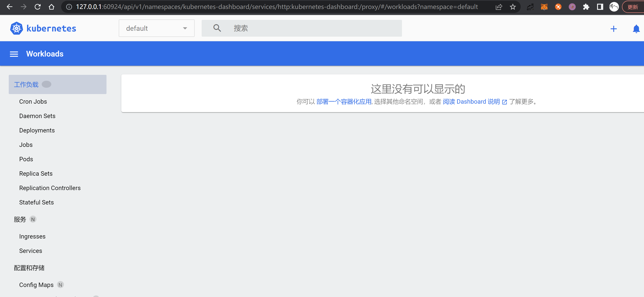
Task: Click the plus create-resource icon
Action: point(613,29)
